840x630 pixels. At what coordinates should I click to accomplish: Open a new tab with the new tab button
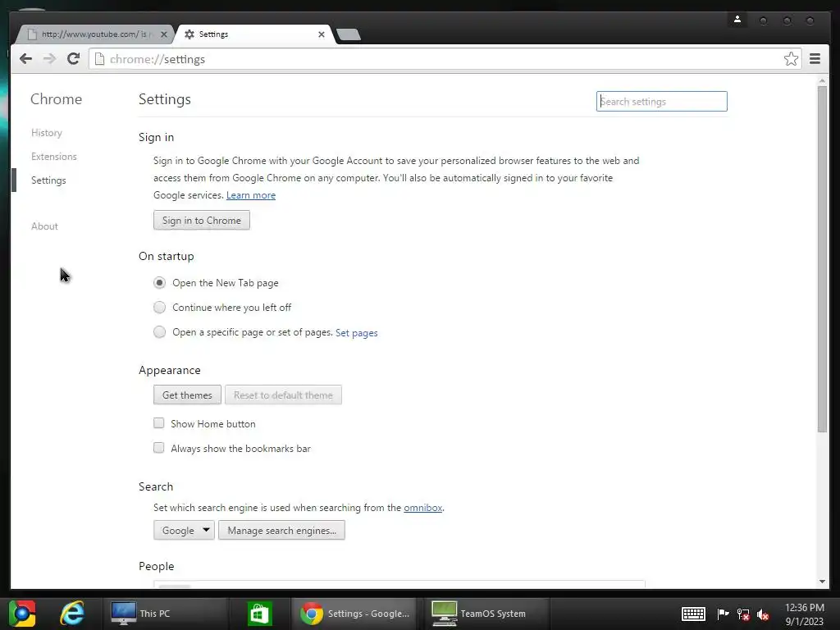349,34
